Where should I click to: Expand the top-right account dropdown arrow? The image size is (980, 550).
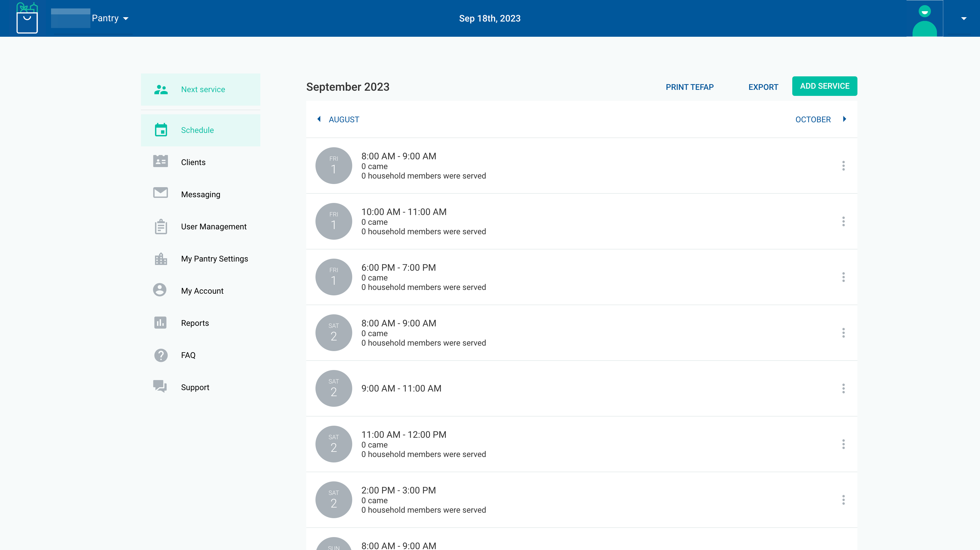pos(964,18)
